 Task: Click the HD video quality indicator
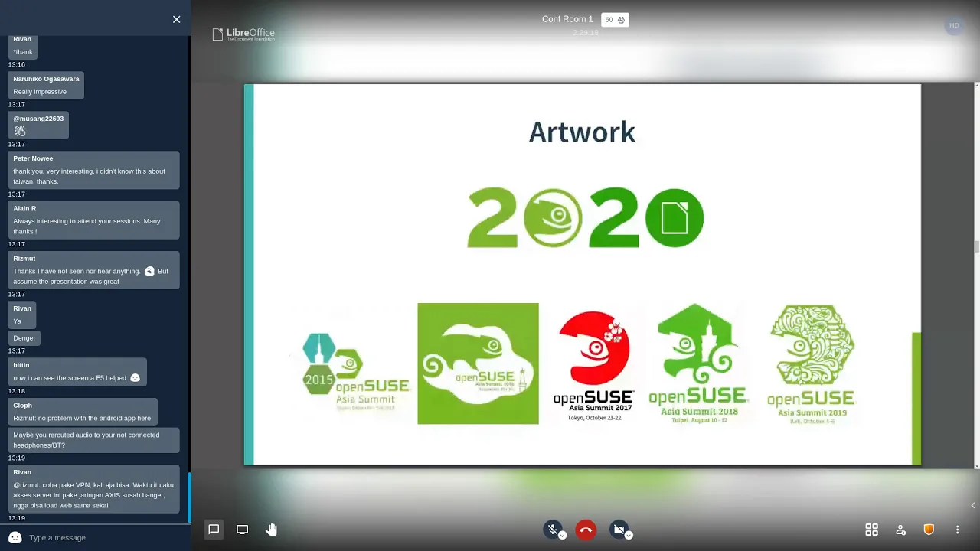954,25
